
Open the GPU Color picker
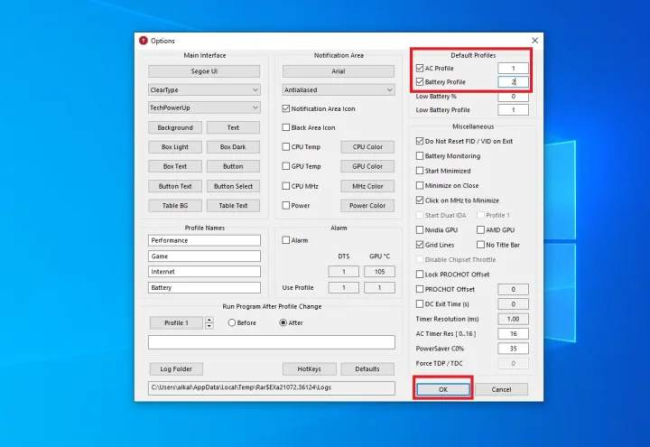[368, 166]
